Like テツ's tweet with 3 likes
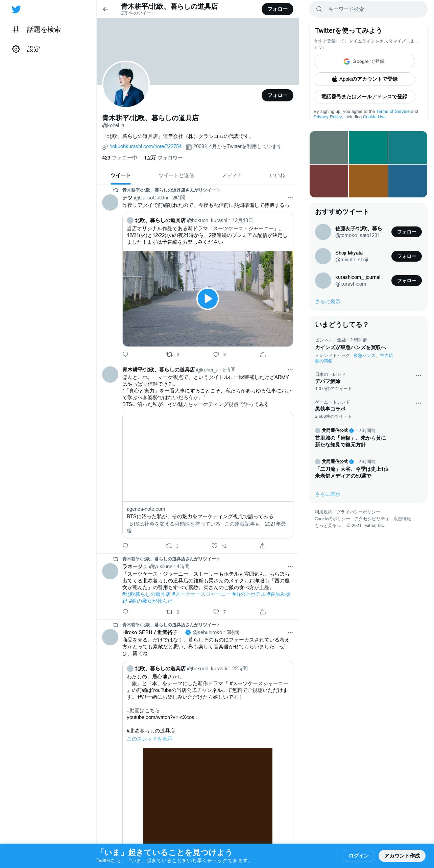 (x=219, y=354)
